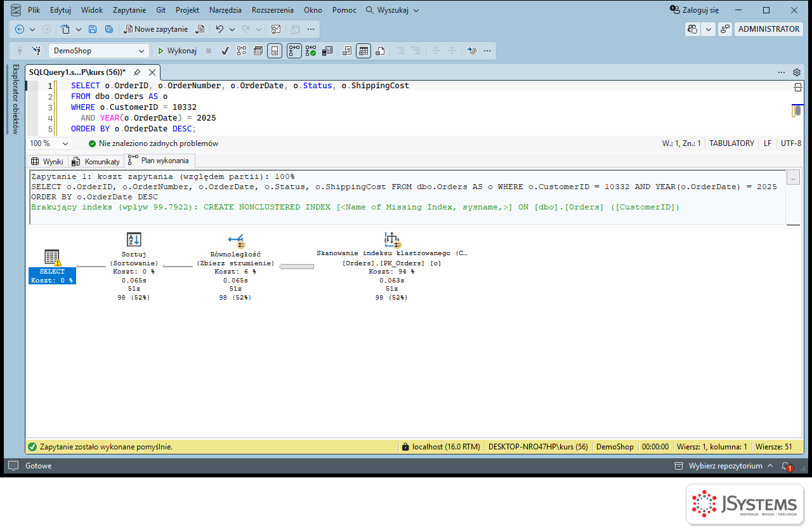
Task: Click the undo arrow icon
Action: (219, 29)
